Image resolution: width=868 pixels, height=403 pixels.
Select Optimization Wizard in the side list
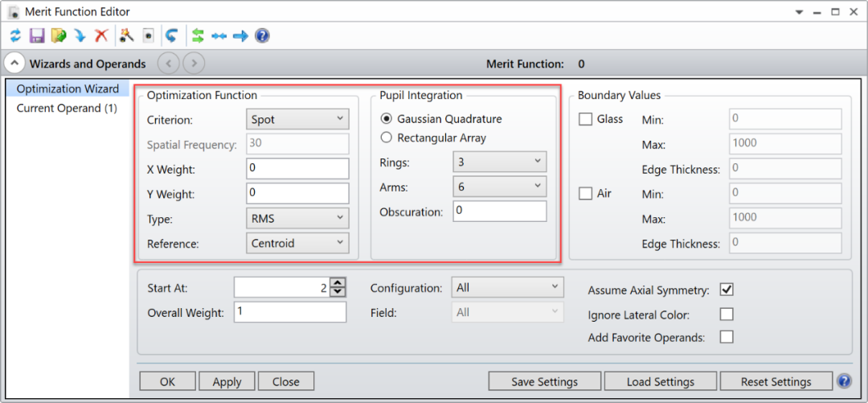68,88
